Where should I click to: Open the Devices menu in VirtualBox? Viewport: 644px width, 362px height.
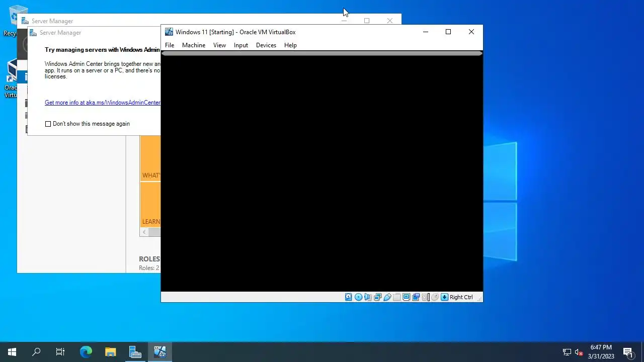pyautogui.click(x=266, y=45)
